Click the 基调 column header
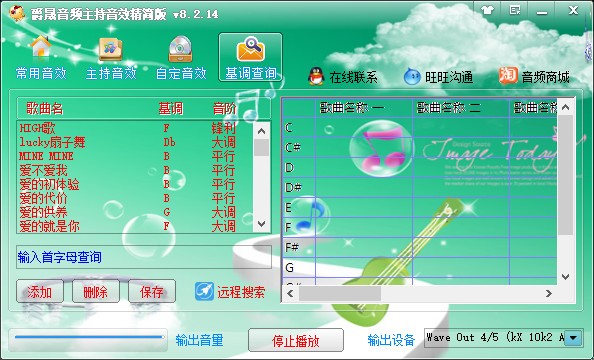Image resolution: width=594 pixels, height=360 pixels. [170, 109]
